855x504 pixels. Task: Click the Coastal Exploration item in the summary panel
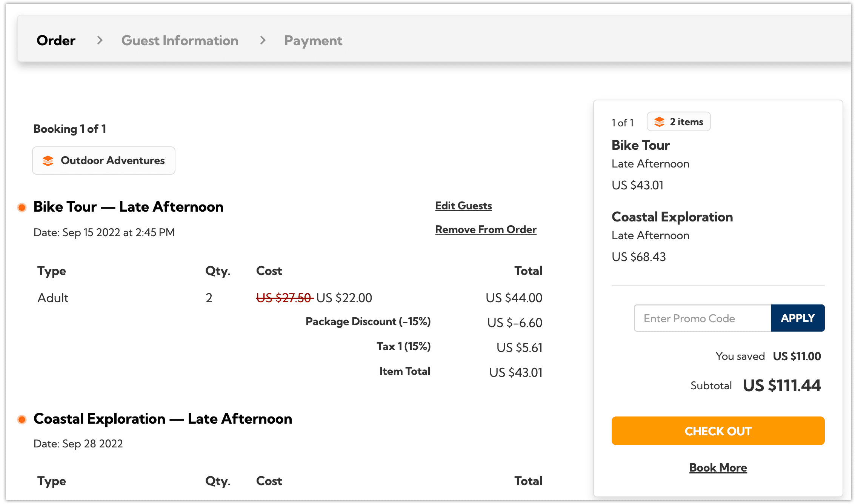[672, 217]
